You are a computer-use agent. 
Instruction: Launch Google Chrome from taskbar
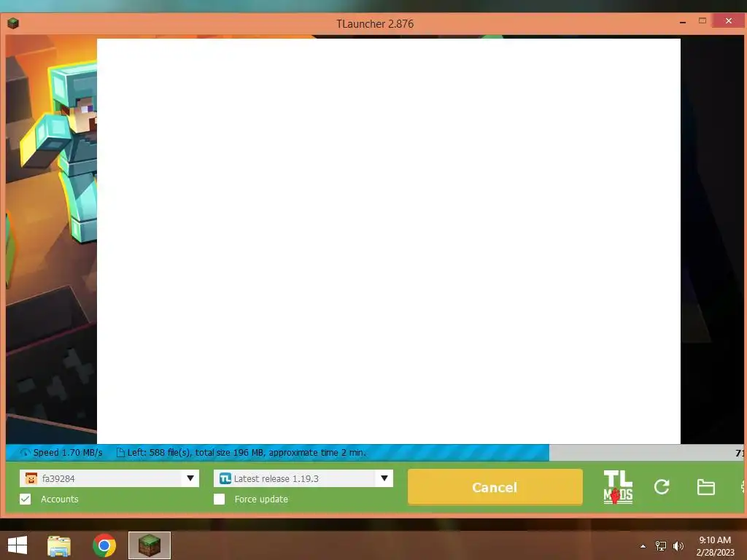(104, 545)
